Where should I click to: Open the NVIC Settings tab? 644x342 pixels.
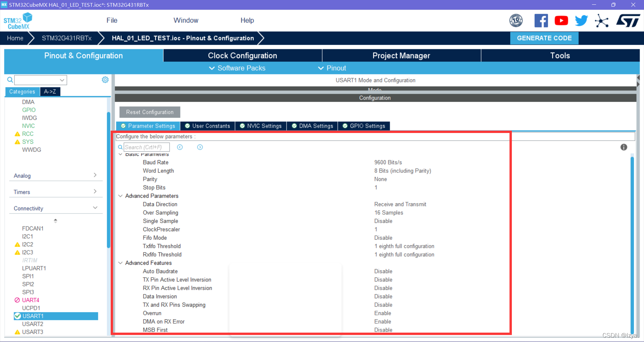pos(261,126)
